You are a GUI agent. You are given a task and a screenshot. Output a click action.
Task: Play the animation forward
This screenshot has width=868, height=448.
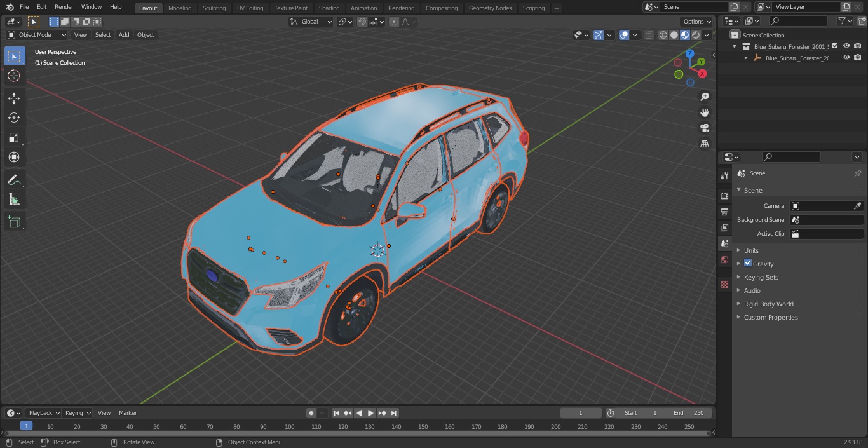pos(370,413)
